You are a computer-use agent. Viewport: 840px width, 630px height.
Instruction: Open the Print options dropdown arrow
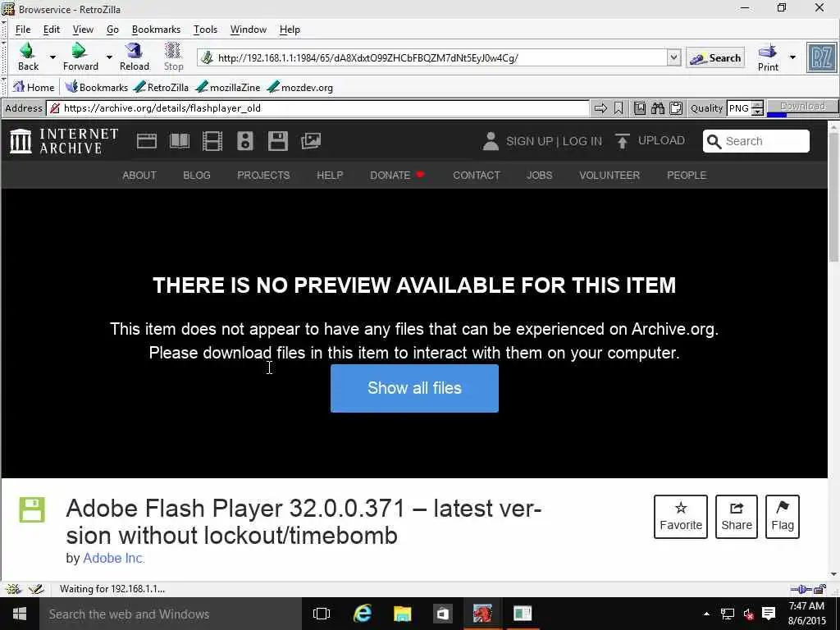click(792, 57)
